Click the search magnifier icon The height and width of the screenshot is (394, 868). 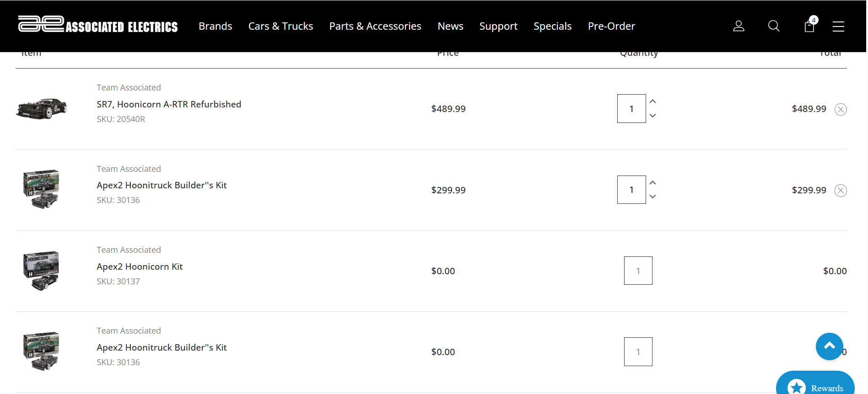[774, 26]
